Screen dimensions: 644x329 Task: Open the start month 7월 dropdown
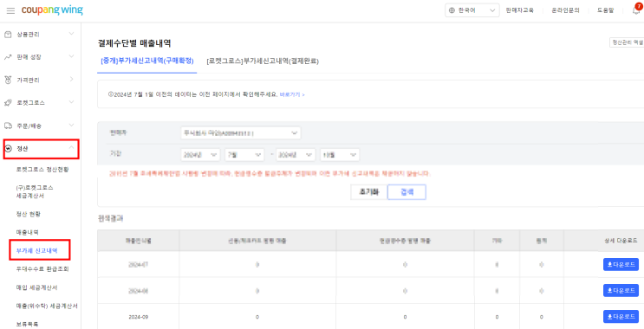click(244, 155)
